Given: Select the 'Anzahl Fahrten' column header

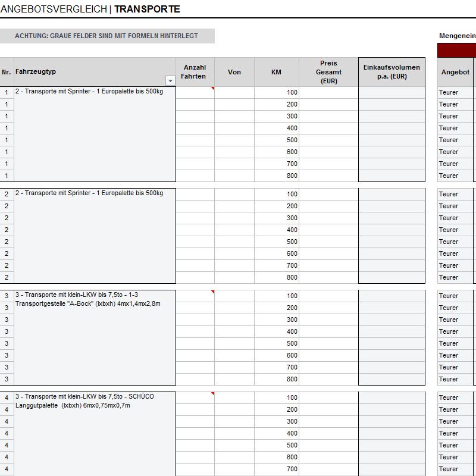Looking at the screenshot, I should pyautogui.click(x=195, y=72).
